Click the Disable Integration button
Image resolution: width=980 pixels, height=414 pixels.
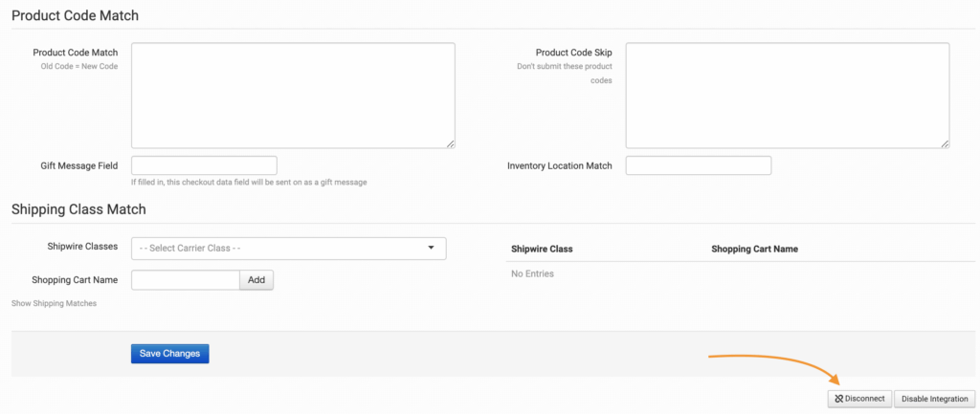pyautogui.click(x=934, y=399)
